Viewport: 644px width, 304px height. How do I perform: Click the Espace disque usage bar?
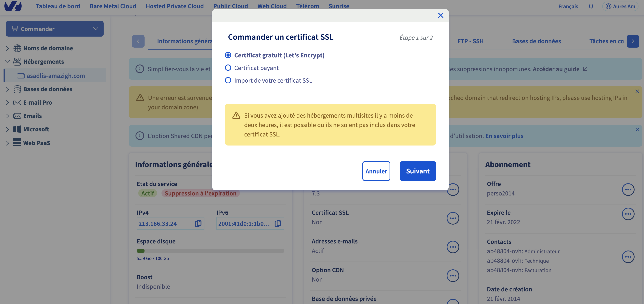[210, 251]
